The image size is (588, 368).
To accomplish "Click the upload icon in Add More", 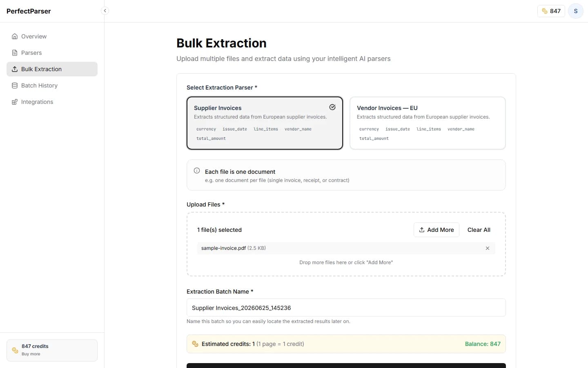I will tap(422, 230).
